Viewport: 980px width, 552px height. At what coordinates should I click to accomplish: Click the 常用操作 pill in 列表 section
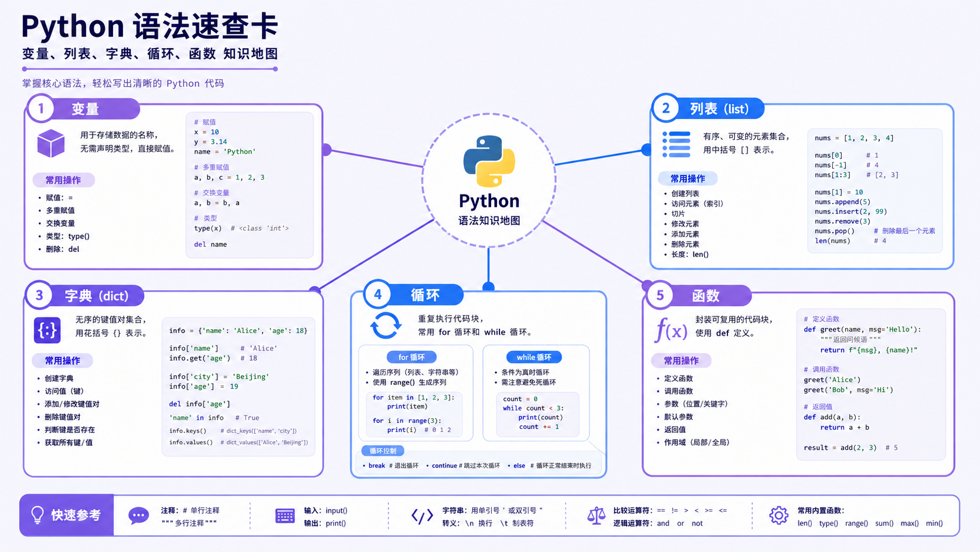(688, 178)
